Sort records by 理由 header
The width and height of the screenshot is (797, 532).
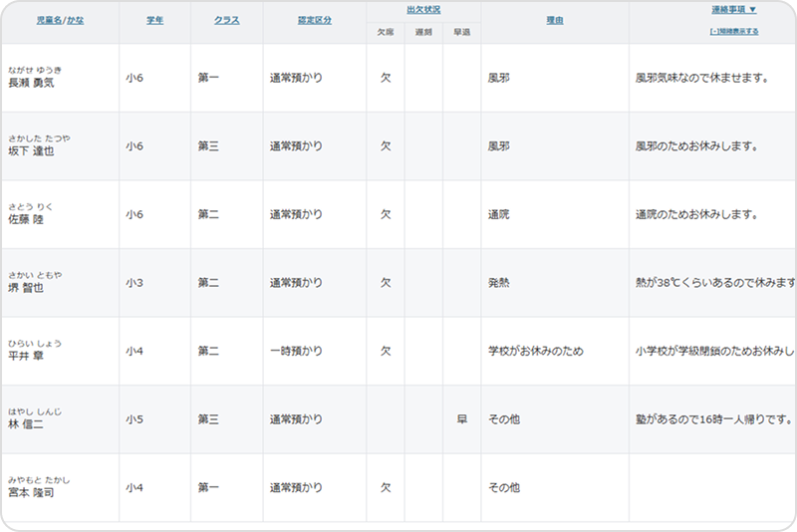tap(555, 21)
